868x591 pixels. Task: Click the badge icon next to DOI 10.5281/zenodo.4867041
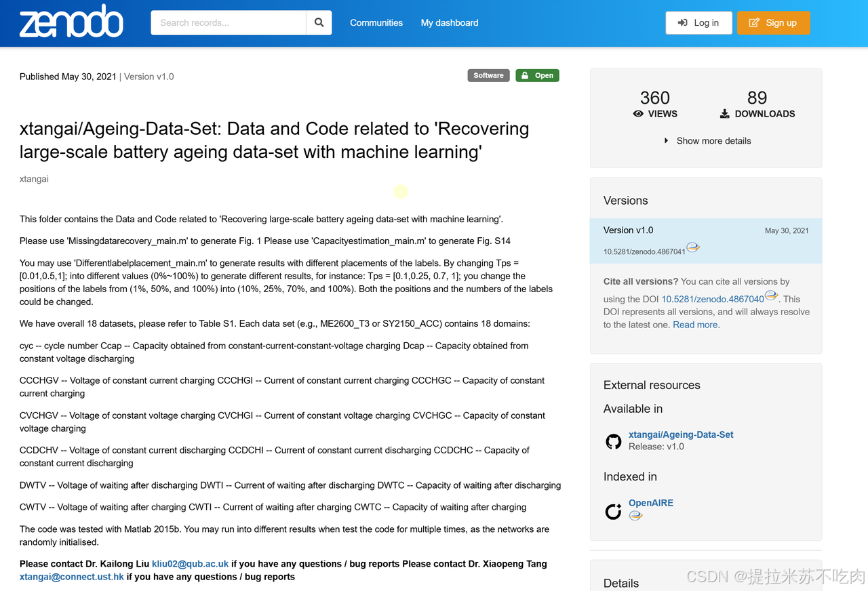click(693, 247)
